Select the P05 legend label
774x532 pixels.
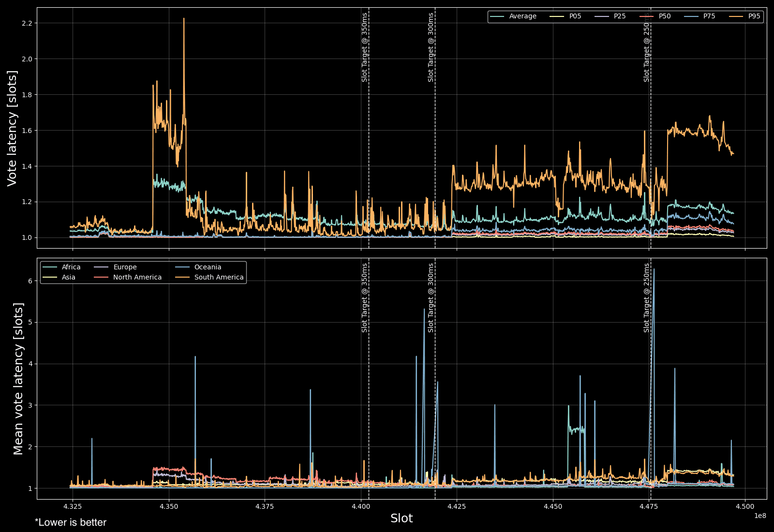(x=575, y=16)
